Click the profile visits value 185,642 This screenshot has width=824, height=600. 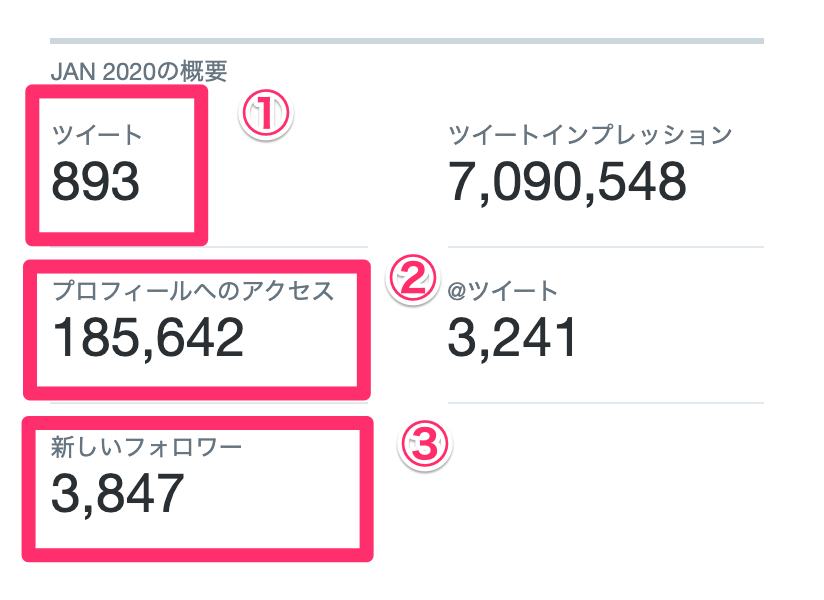pos(148,338)
